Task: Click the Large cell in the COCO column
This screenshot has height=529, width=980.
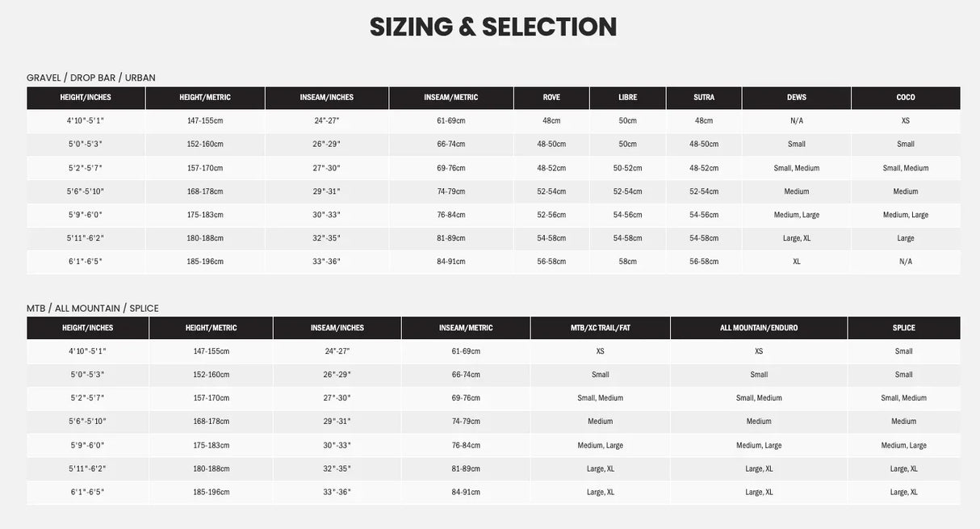Action: click(x=906, y=238)
